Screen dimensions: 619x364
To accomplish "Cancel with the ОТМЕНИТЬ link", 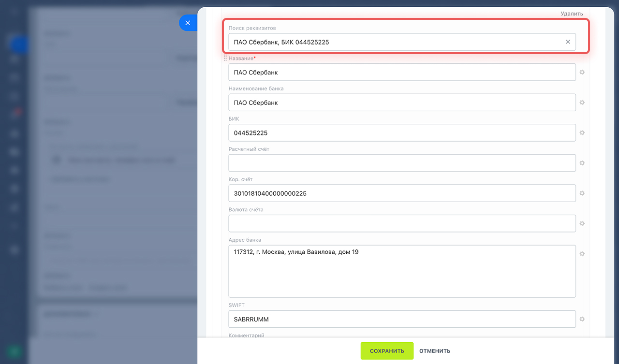I will pos(435,351).
